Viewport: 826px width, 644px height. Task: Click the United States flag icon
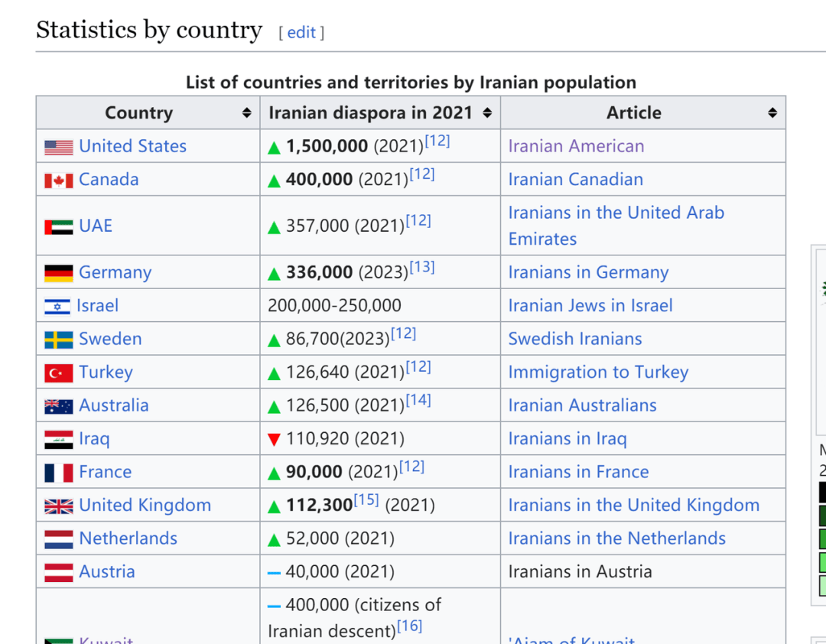[x=59, y=147]
